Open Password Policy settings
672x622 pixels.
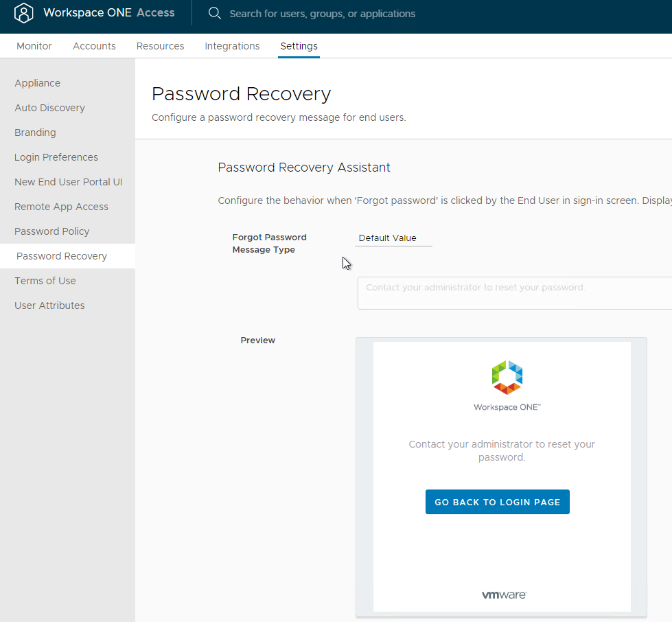pos(52,231)
